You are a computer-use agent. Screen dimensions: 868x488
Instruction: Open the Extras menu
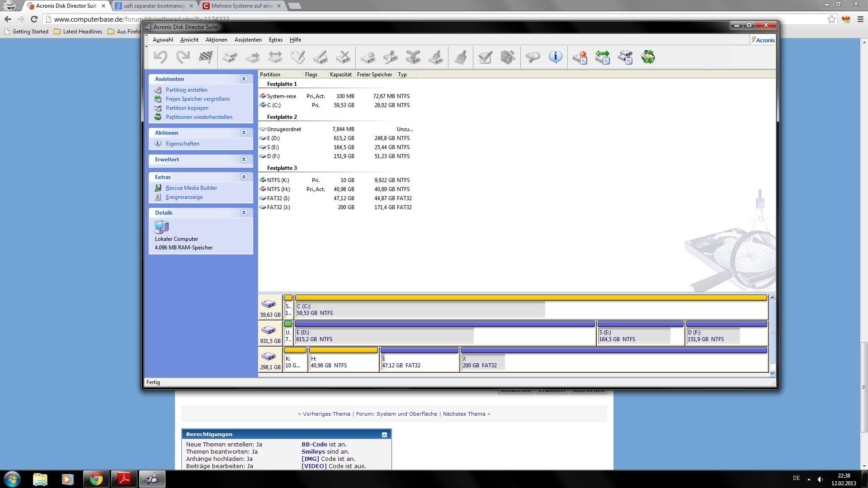[275, 40]
